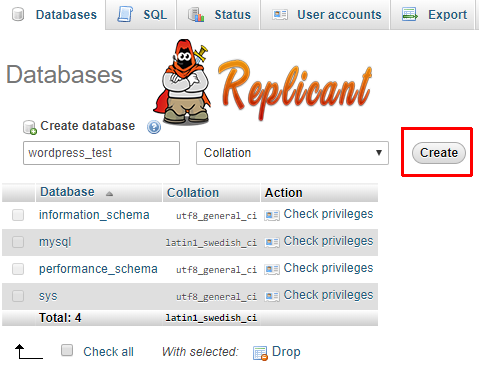Screen dimensions: 479x374
Task: Click the Drop icon beside With selected
Action: [x=260, y=353]
